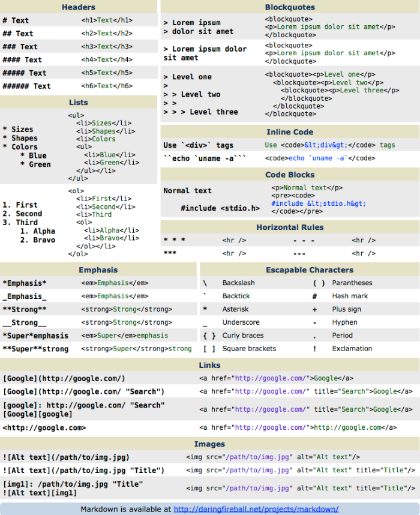This screenshot has height=515, width=420.
Task: Click the '**Super**strong' syntax
Action: [x=35, y=349]
